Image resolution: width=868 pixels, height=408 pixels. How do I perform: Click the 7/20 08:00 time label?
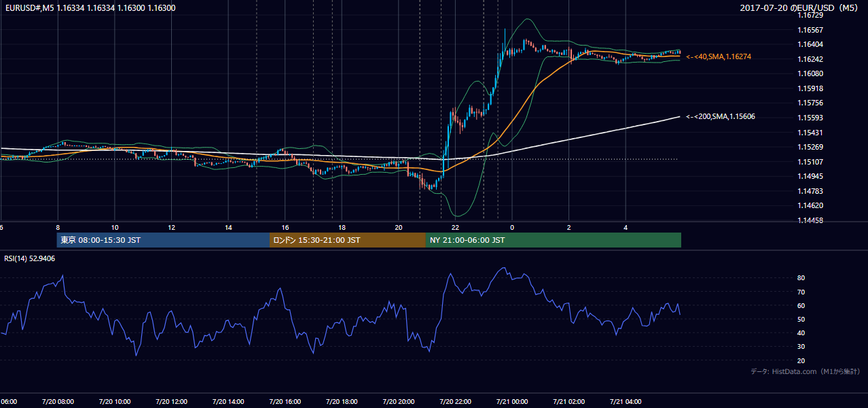[58, 402]
